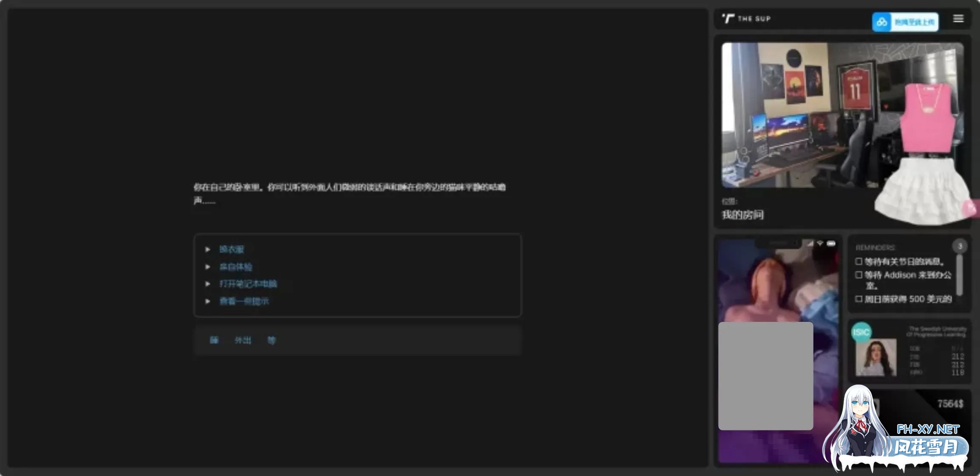Click the teal ISIC badge icon

click(x=861, y=332)
